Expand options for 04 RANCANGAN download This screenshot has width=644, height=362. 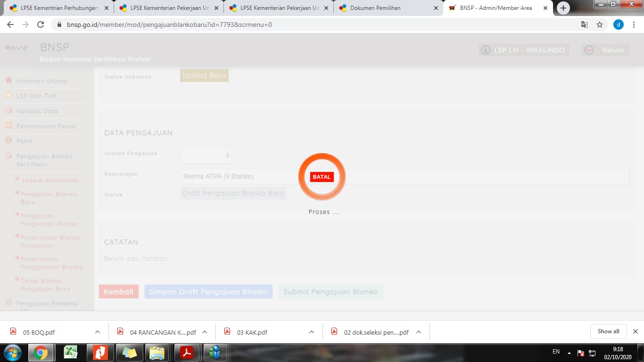(x=205, y=332)
